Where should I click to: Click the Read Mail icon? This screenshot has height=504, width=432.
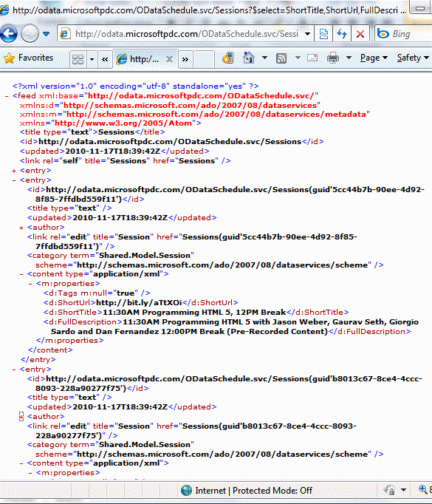coord(312,58)
